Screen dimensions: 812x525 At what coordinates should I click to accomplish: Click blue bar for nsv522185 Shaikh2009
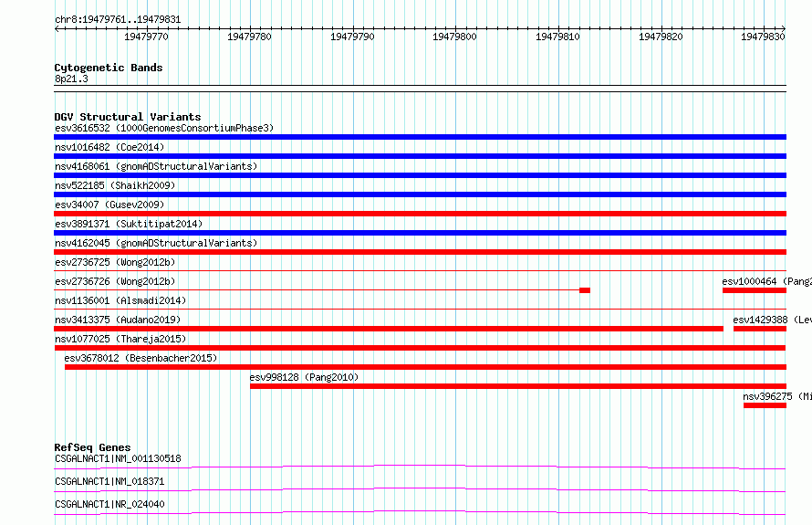point(420,194)
